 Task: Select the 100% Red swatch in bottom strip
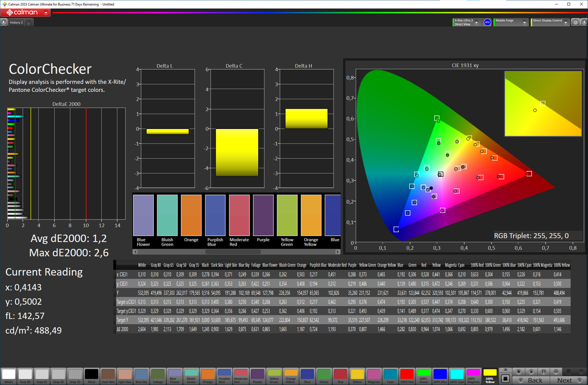point(407,375)
